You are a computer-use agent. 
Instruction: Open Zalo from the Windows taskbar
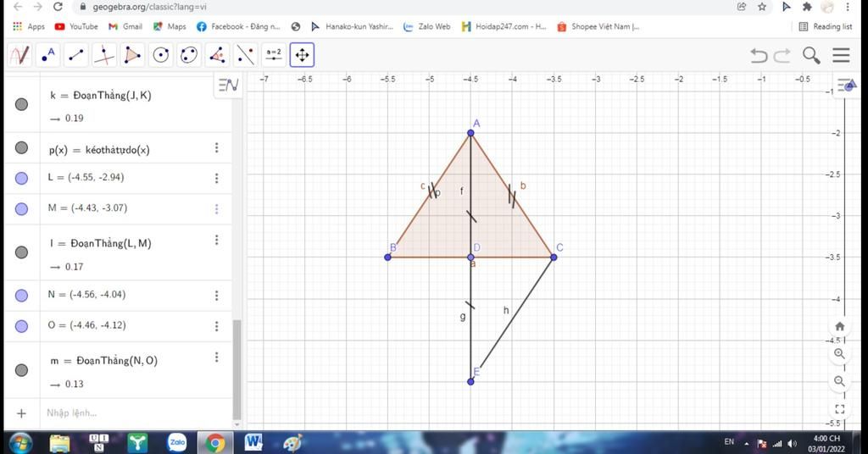point(177,442)
